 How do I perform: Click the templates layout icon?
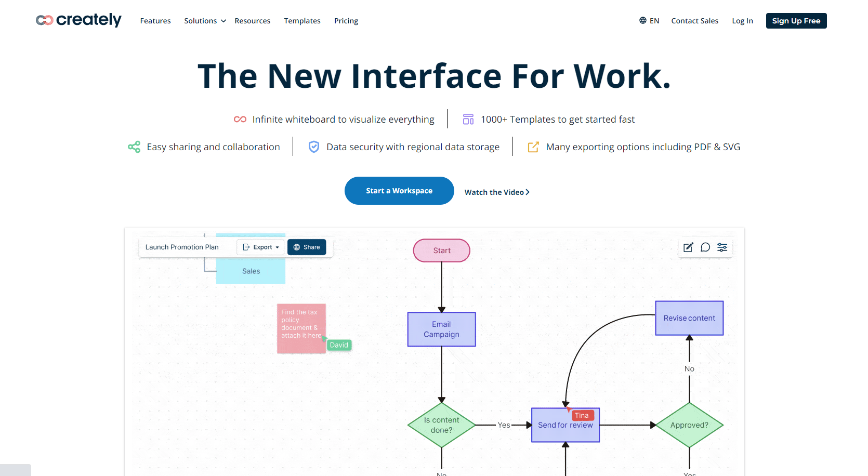pos(468,119)
